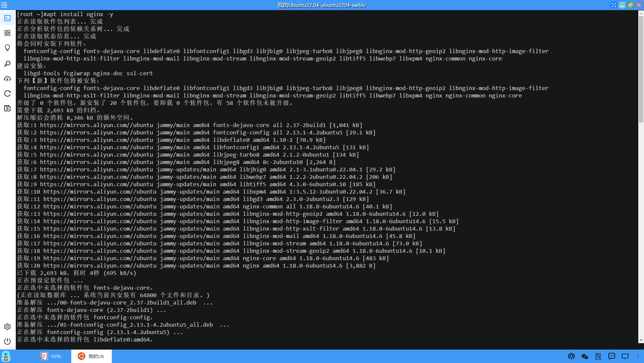Image resolution: width=644 pixels, height=363 pixels.
Task: Collapse the sidebar with the top-left menu icon
Action: 4,5
